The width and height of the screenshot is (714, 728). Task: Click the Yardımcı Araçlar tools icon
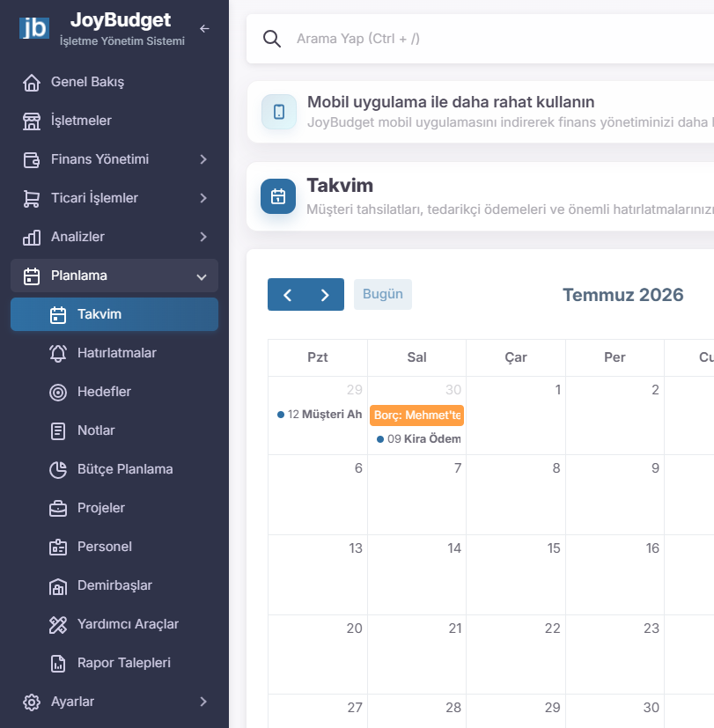click(x=58, y=624)
